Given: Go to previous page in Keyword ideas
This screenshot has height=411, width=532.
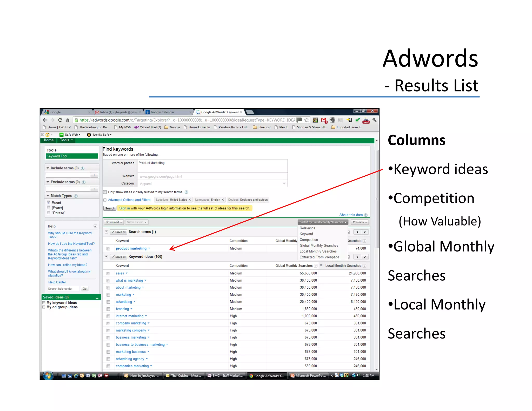Looking at the screenshot, I should (x=357, y=257).
